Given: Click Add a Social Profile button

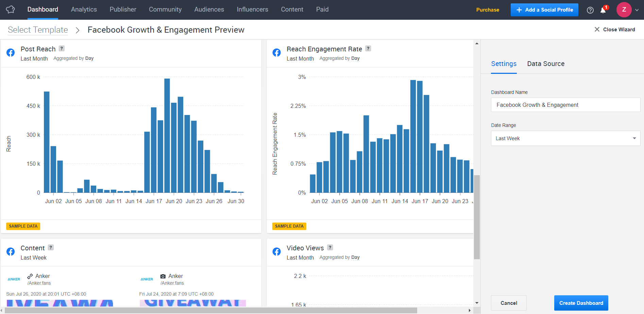Looking at the screenshot, I should 544,10.
